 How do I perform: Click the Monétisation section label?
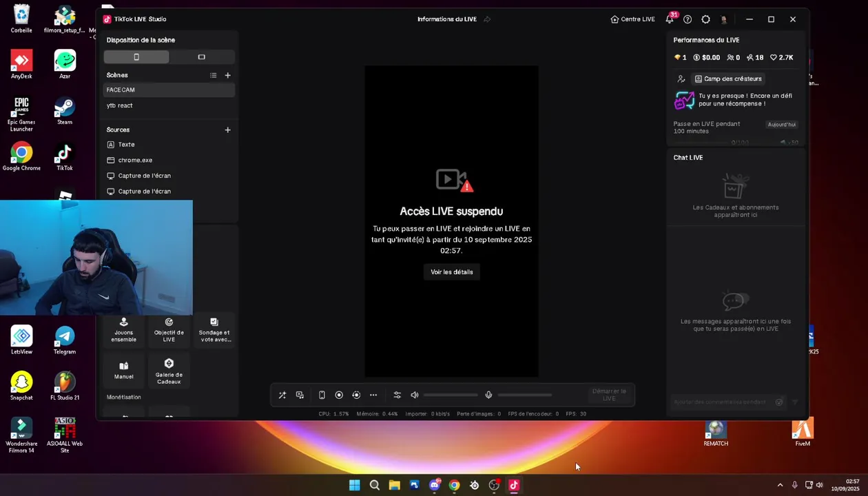coord(124,397)
